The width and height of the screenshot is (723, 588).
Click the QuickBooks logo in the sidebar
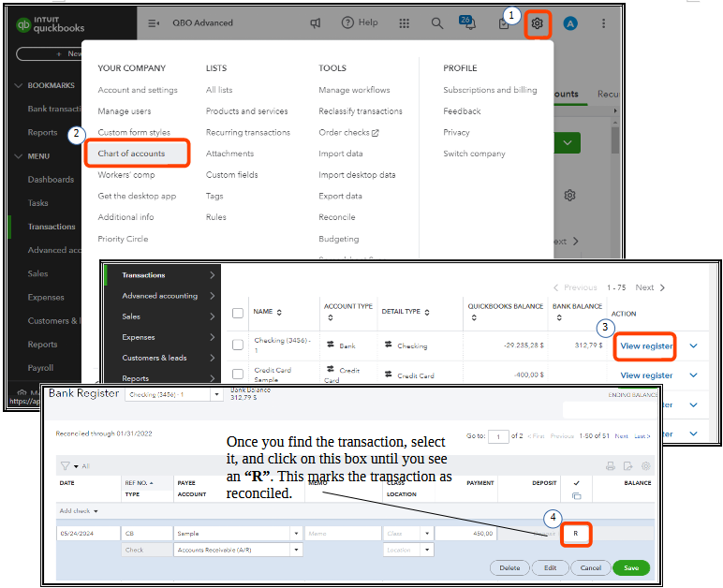(x=51, y=24)
